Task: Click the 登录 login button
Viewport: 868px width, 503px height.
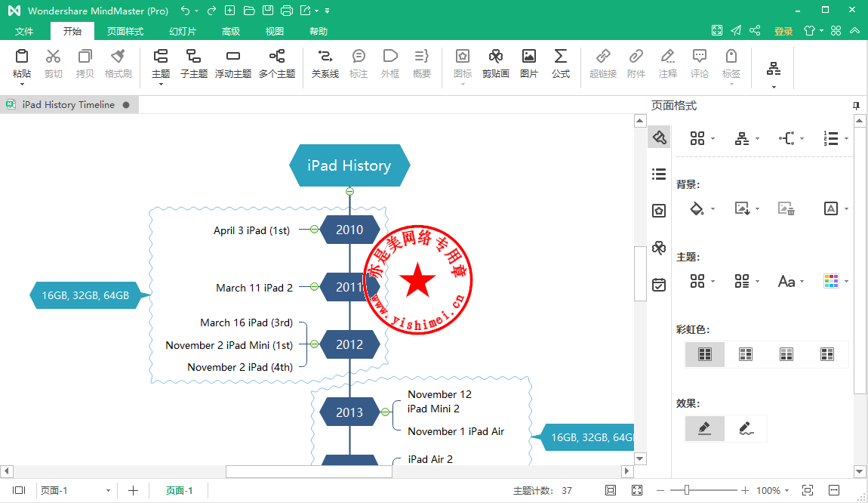Action: (783, 31)
